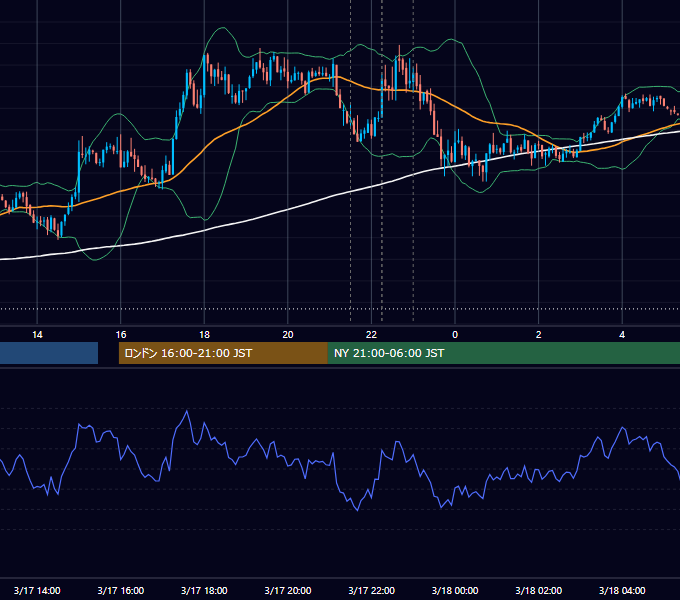Click the 3/17 18:00 date label
Image resolution: width=680 pixels, height=600 pixels.
(204, 590)
